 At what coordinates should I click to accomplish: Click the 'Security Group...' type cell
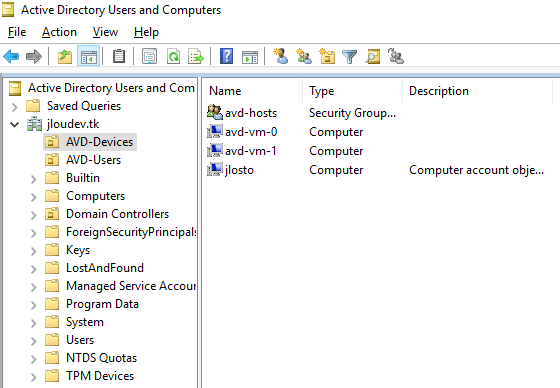pyautogui.click(x=352, y=113)
